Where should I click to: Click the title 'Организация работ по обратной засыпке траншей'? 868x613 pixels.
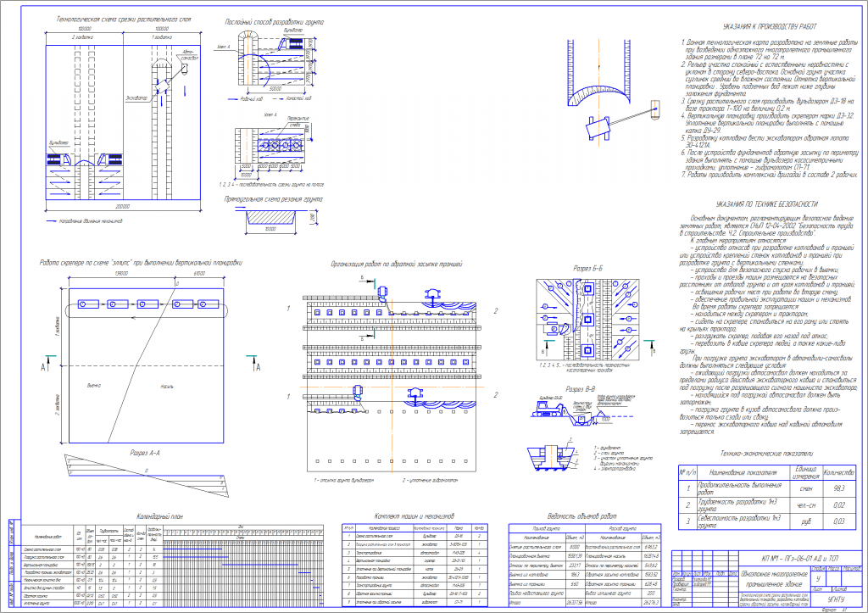(397, 265)
